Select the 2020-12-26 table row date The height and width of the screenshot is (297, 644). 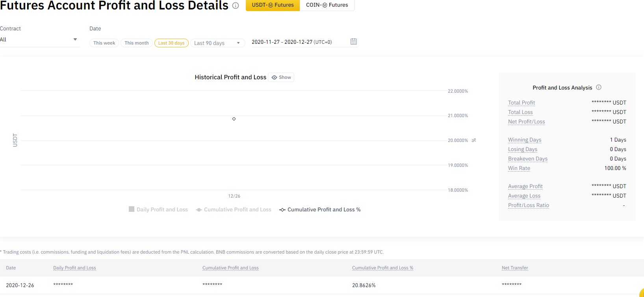[x=20, y=285]
